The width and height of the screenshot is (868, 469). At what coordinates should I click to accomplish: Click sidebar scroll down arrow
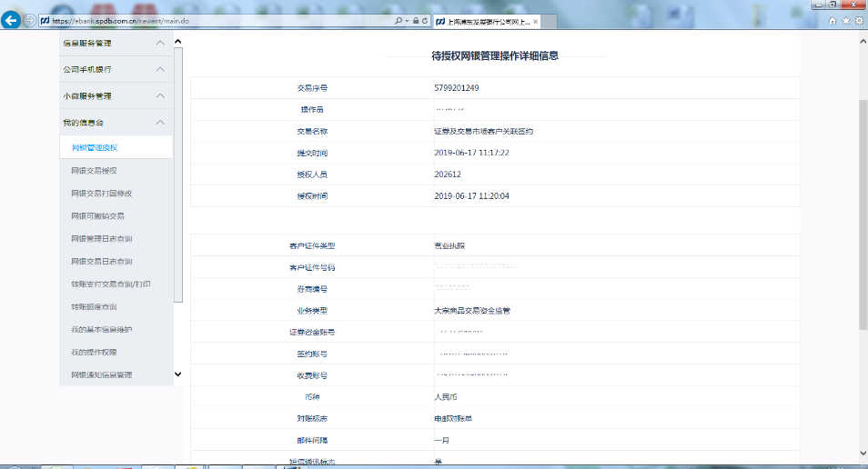pyautogui.click(x=177, y=374)
